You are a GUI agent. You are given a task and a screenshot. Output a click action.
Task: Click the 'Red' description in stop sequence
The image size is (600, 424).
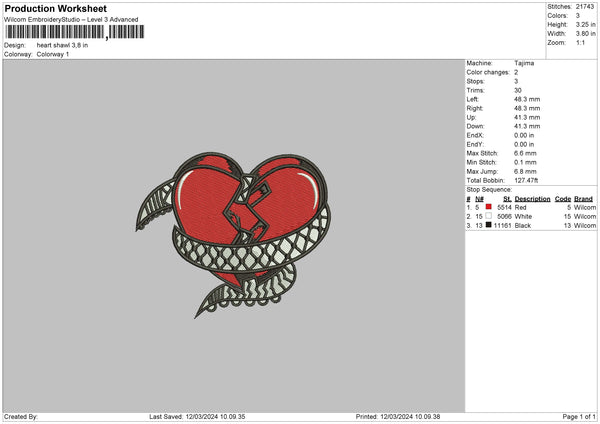click(x=520, y=207)
